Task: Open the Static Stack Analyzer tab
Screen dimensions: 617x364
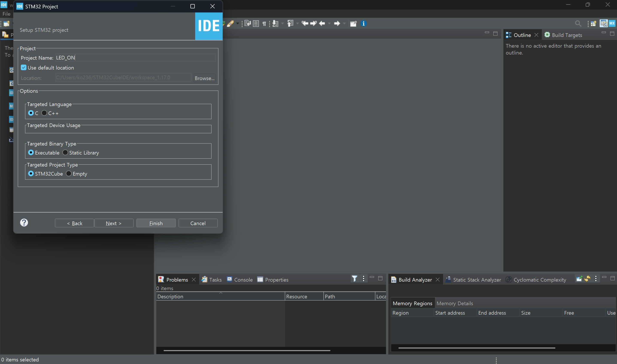Action: 473,280
